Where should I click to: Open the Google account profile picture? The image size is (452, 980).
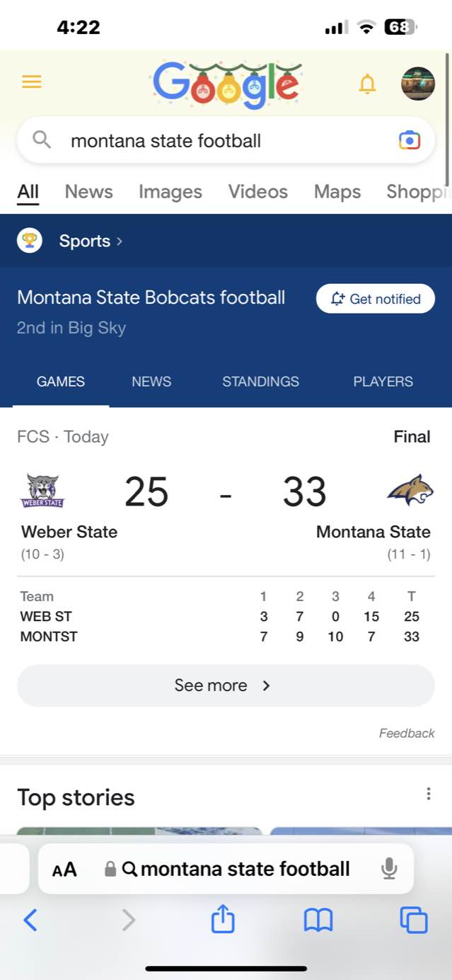tap(417, 84)
